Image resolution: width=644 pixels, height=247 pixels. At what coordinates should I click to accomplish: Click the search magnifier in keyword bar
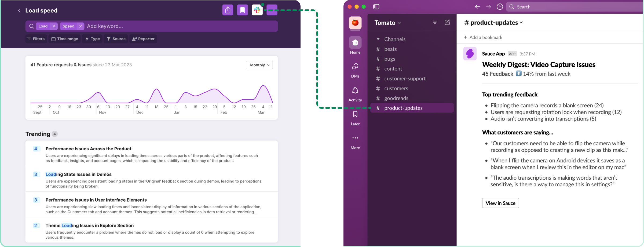coord(32,26)
